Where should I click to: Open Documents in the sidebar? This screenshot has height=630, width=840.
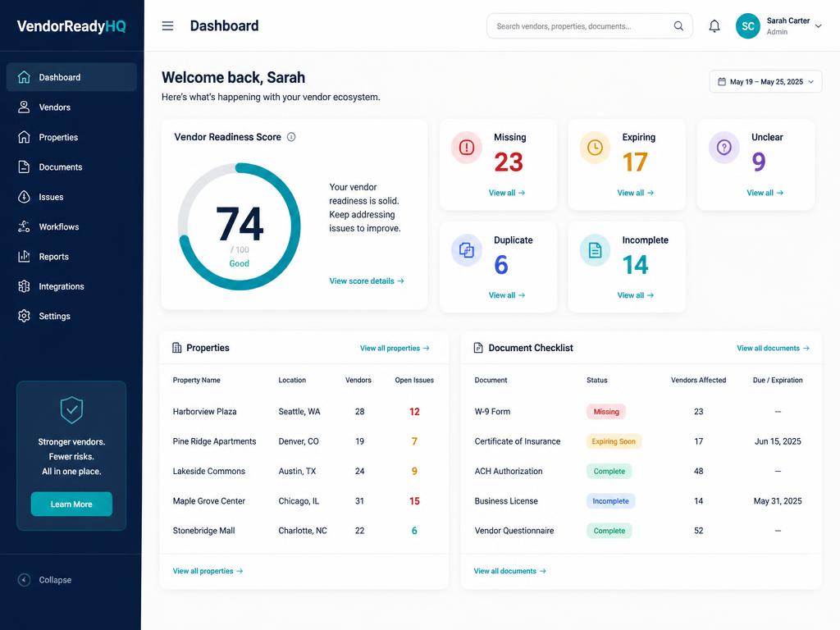[x=71, y=167]
